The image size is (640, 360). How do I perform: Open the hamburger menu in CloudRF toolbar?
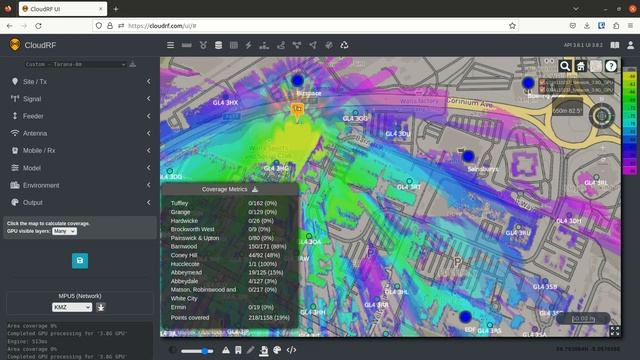[x=170, y=45]
